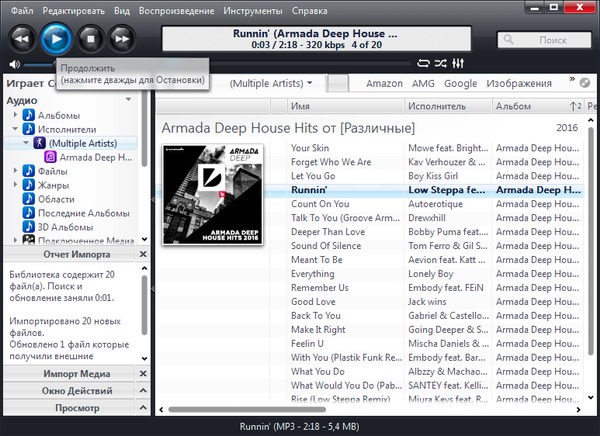Close the Отчет Импорта panel
Screen dimensions: 600x436
143,255
